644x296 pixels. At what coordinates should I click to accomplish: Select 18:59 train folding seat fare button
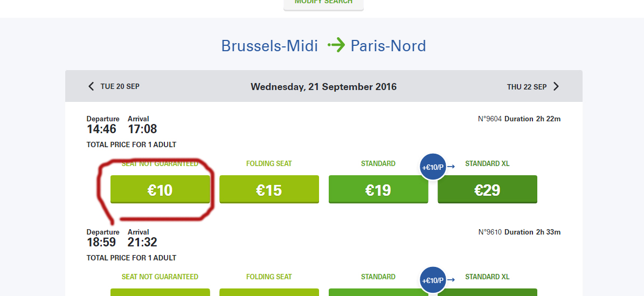269,292
